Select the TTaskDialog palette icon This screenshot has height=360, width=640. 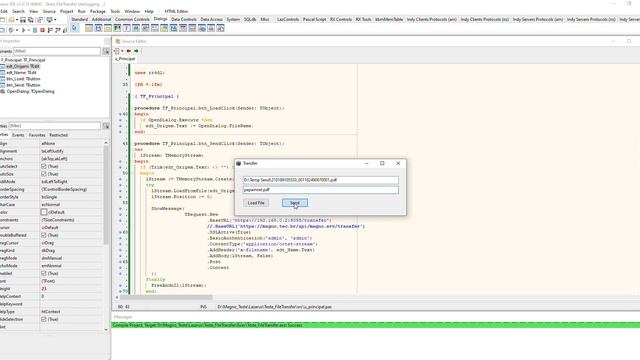(155, 28)
